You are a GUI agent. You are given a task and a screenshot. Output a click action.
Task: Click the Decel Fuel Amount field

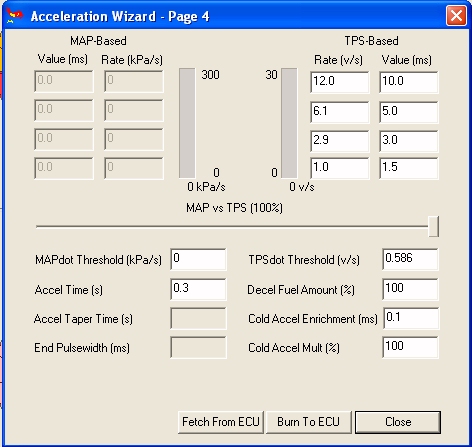[x=410, y=289]
